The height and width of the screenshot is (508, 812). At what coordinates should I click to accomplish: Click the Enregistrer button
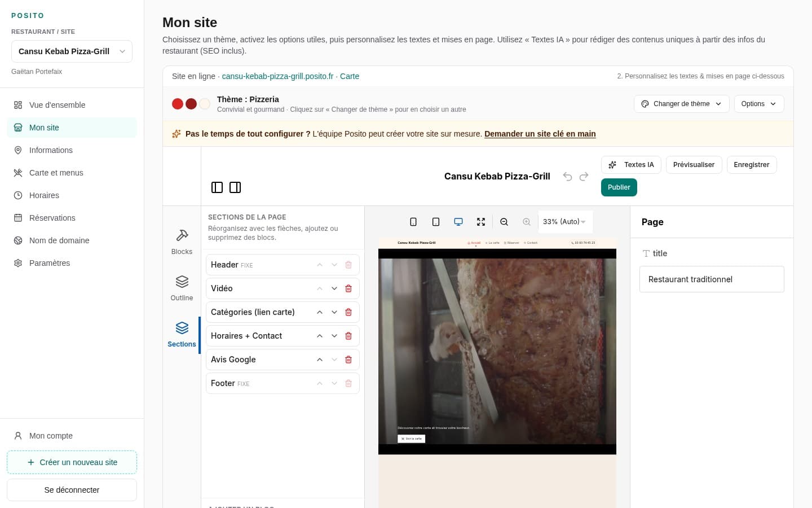[752, 165]
